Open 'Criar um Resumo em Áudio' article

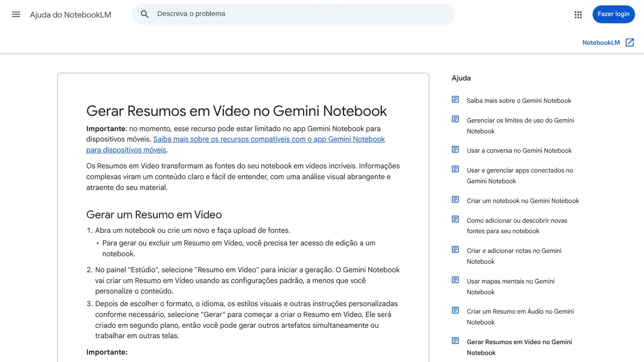[520, 317]
